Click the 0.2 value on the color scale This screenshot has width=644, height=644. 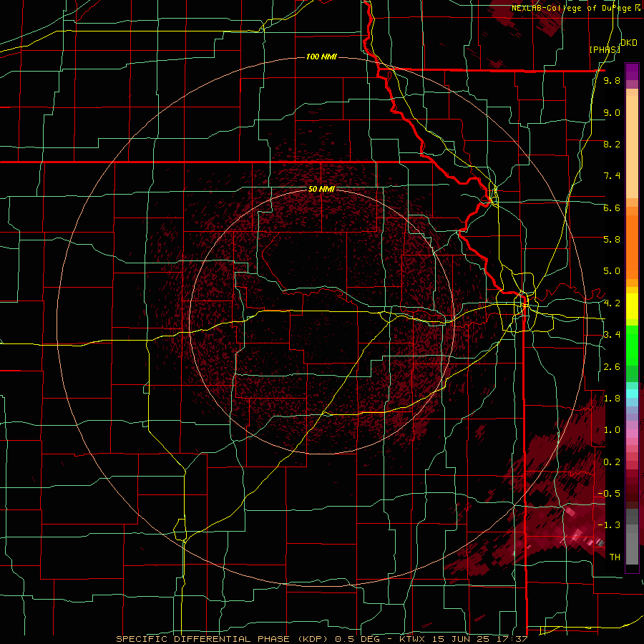[612, 462]
